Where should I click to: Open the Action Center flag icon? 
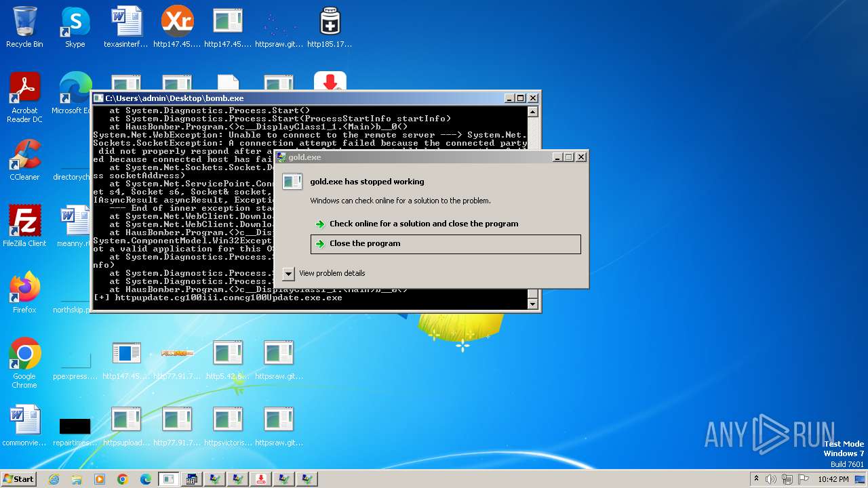click(804, 479)
